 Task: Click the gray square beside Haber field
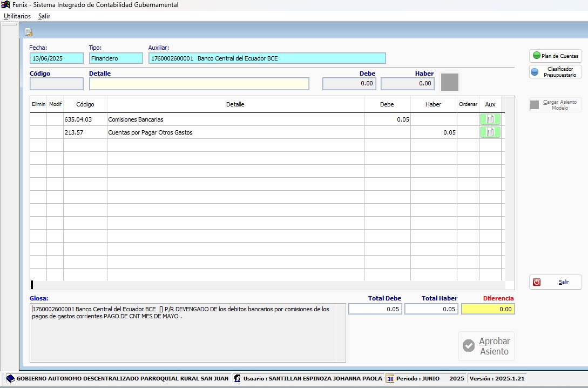[449, 82]
